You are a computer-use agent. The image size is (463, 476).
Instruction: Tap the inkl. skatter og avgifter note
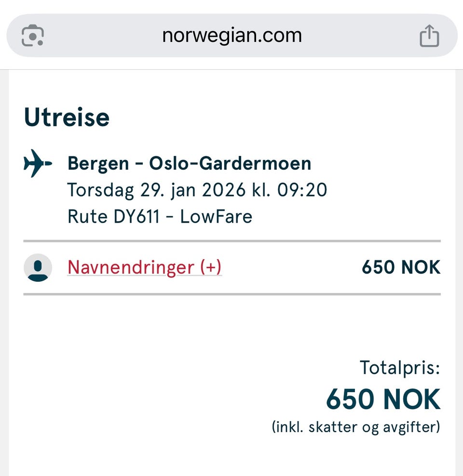tap(356, 427)
